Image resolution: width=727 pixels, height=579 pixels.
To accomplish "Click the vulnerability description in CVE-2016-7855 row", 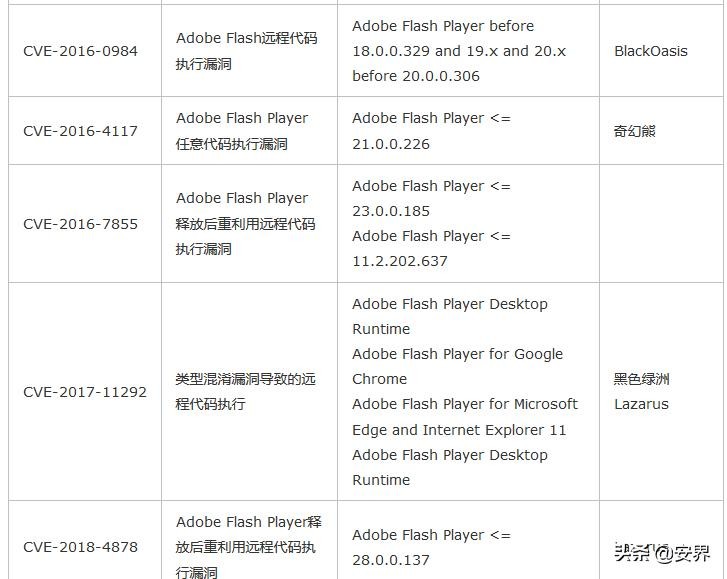I will [x=245, y=224].
